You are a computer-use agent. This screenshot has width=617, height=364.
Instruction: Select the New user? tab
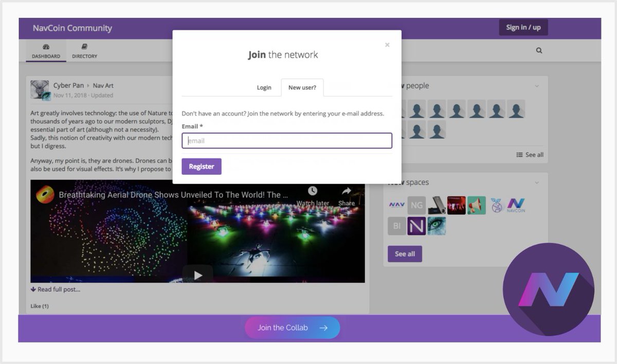point(302,87)
